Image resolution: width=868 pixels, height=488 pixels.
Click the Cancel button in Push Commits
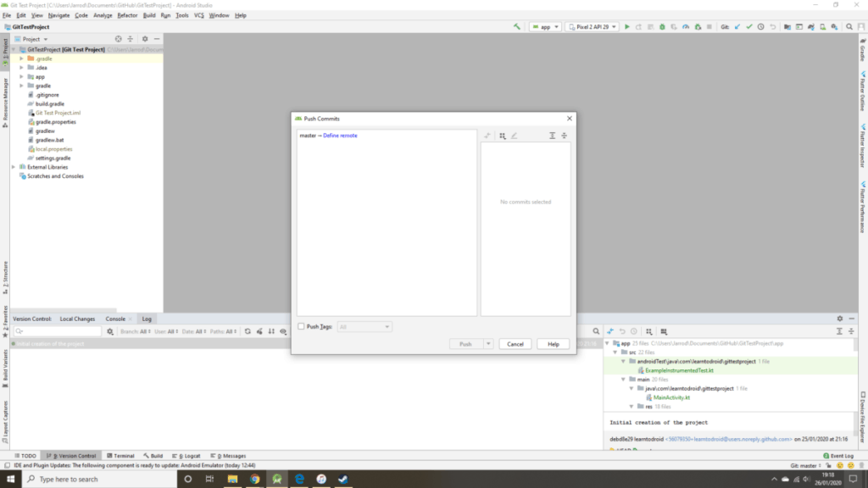pyautogui.click(x=515, y=344)
